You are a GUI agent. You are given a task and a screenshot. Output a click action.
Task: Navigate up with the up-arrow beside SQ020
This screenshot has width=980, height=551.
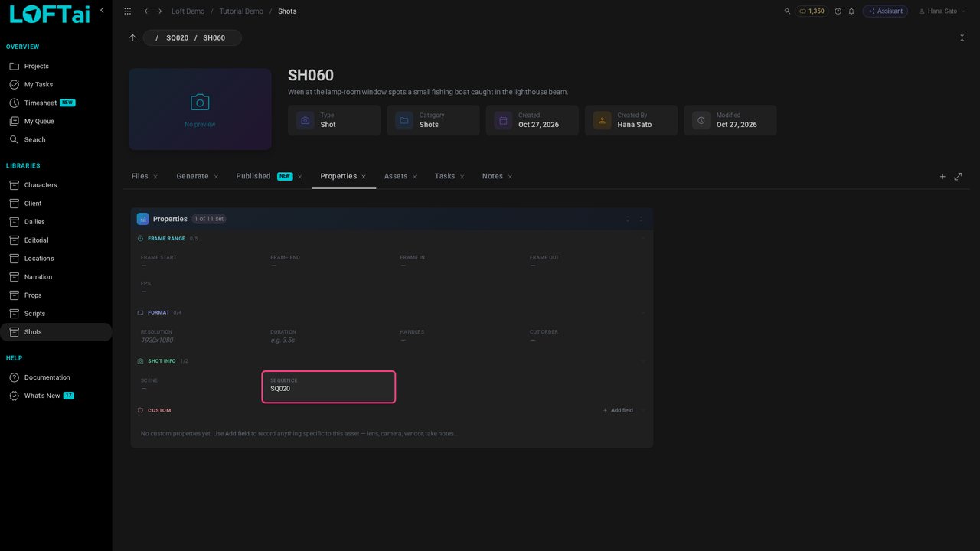[132, 37]
